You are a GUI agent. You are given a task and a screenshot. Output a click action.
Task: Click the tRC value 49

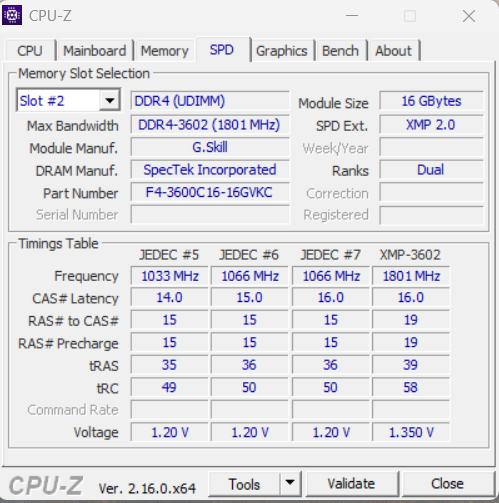[x=170, y=387]
